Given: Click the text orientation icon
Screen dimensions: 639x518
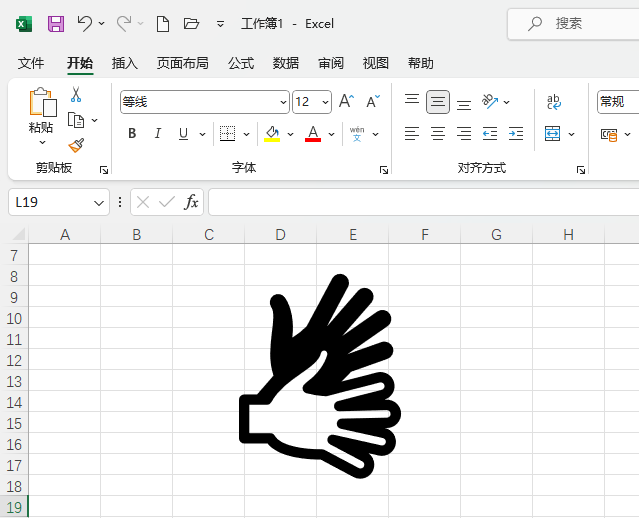Looking at the screenshot, I should pos(490,101).
